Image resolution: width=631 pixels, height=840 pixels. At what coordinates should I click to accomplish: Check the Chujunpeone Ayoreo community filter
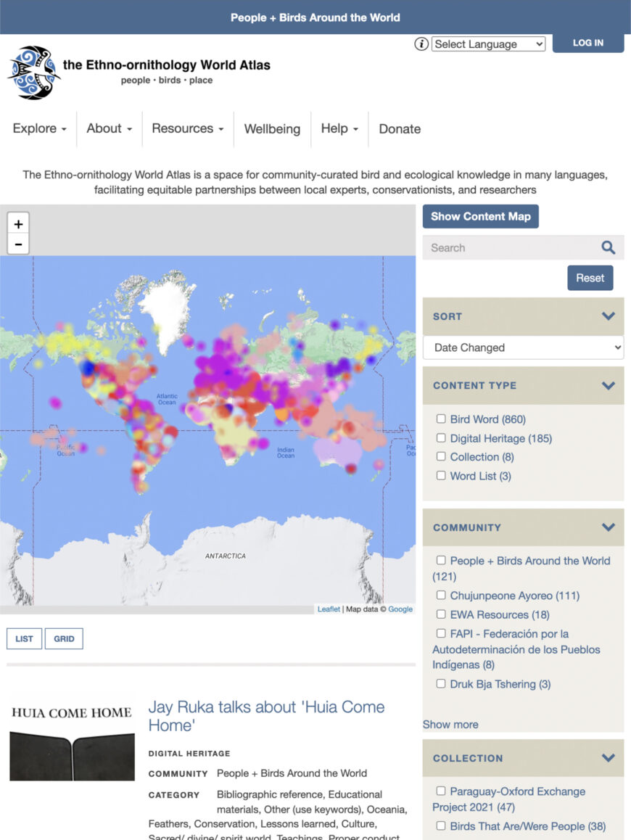441,595
